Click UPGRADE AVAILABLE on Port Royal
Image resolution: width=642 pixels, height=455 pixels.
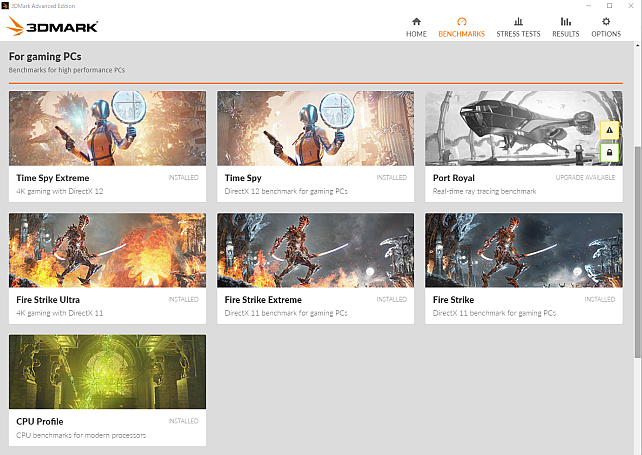[585, 177]
